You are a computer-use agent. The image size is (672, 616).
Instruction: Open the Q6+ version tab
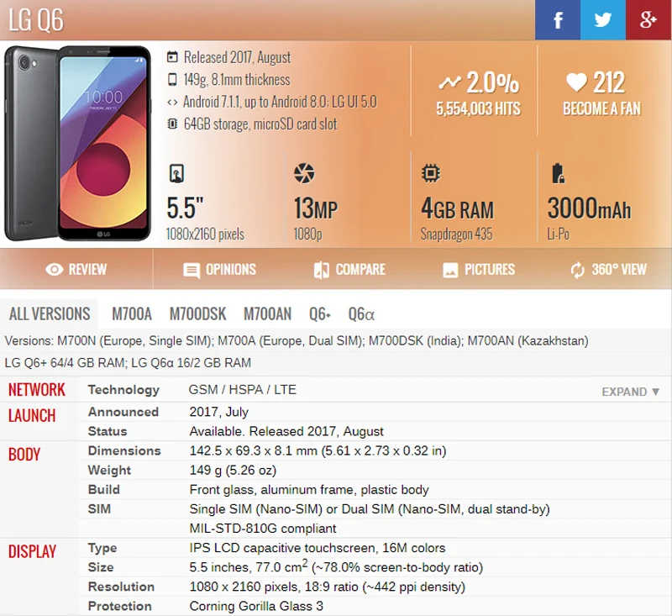pos(320,313)
